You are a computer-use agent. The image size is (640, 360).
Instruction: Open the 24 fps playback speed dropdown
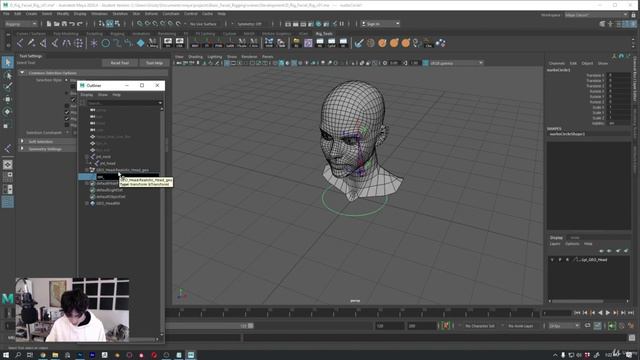[564, 326]
